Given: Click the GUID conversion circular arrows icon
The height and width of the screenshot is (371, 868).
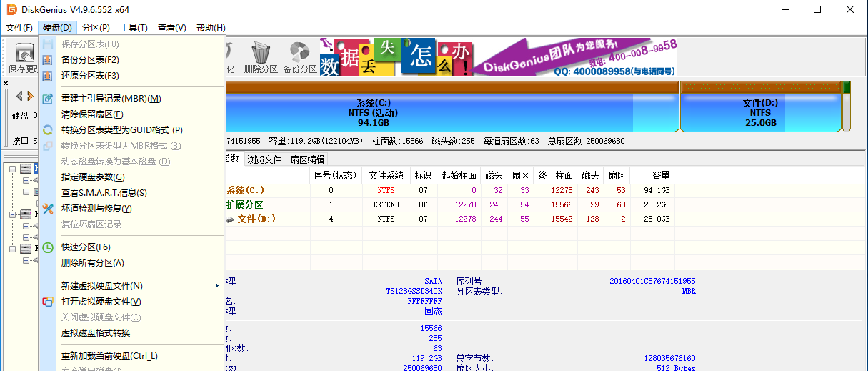Looking at the screenshot, I should pyautogui.click(x=48, y=130).
